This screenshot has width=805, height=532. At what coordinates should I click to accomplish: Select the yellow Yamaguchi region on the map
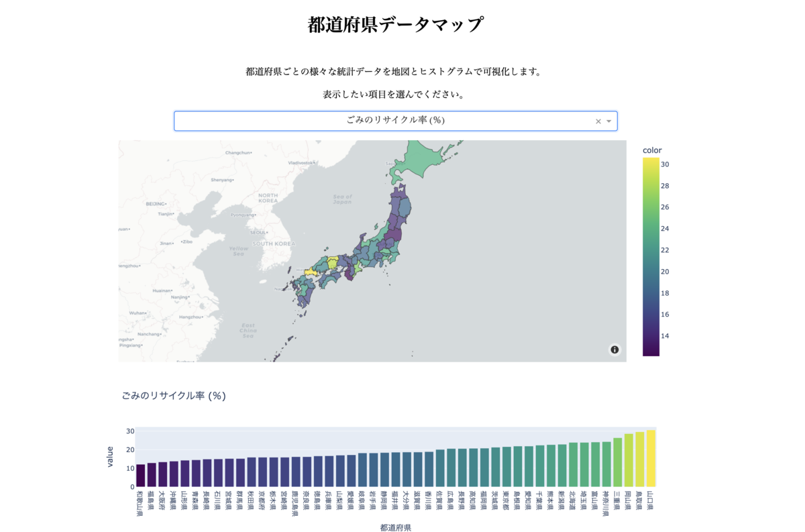(x=312, y=272)
